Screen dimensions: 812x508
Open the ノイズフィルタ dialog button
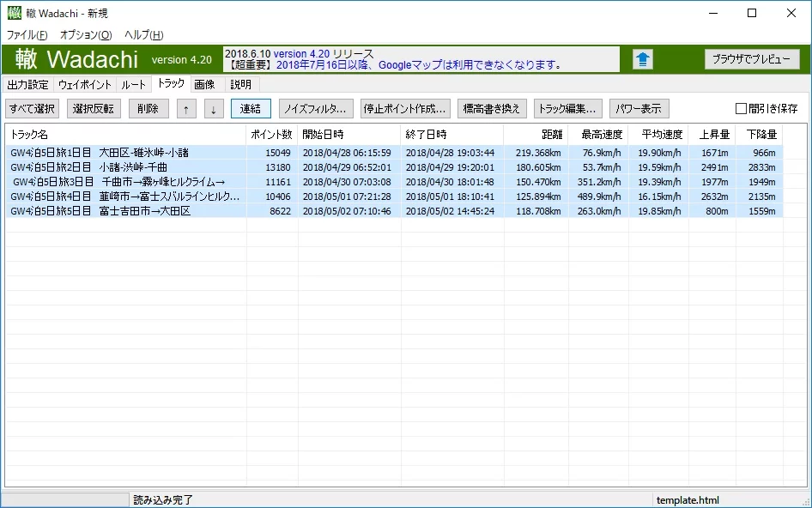pyautogui.click(x=316, y=109)
